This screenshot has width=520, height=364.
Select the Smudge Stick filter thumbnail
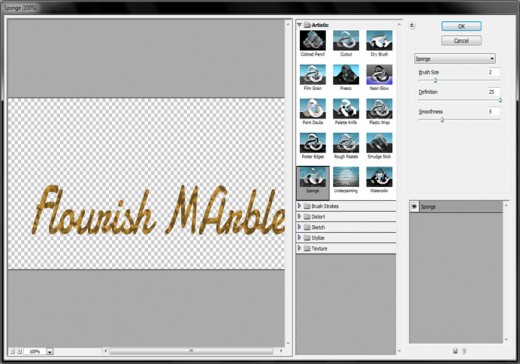click(379, 143)
